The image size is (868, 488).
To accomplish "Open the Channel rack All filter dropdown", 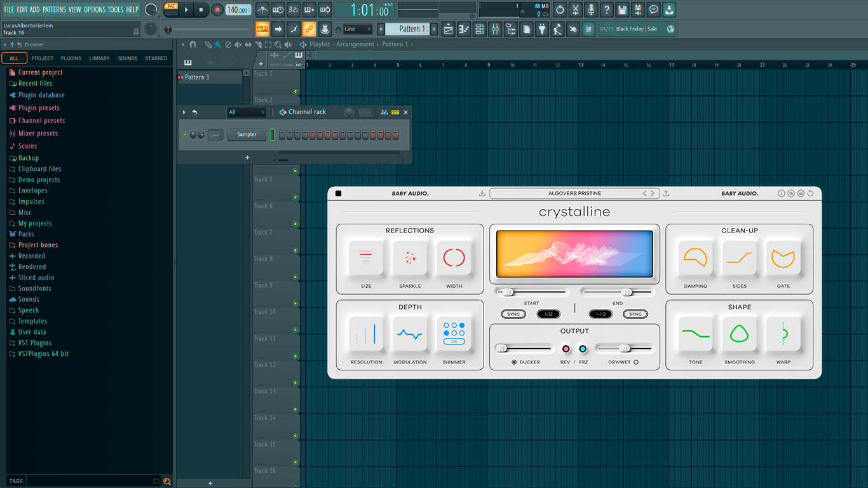I will pos(247,112).
